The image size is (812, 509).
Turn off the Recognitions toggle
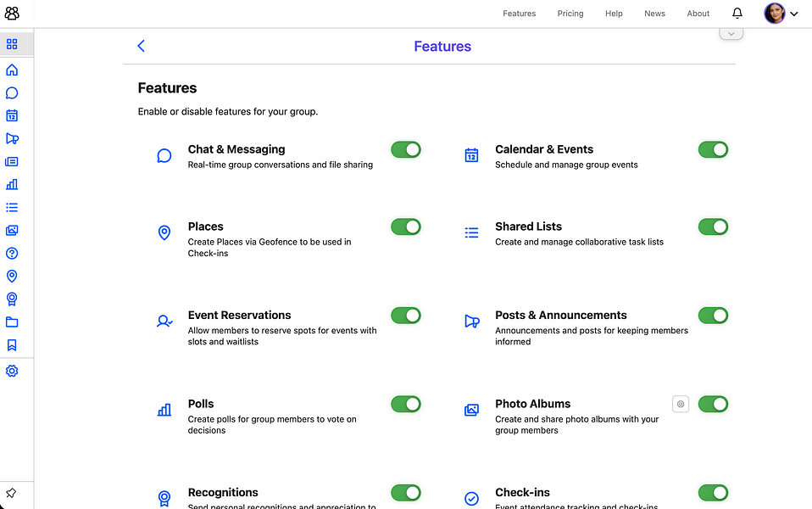click(406, 493)
